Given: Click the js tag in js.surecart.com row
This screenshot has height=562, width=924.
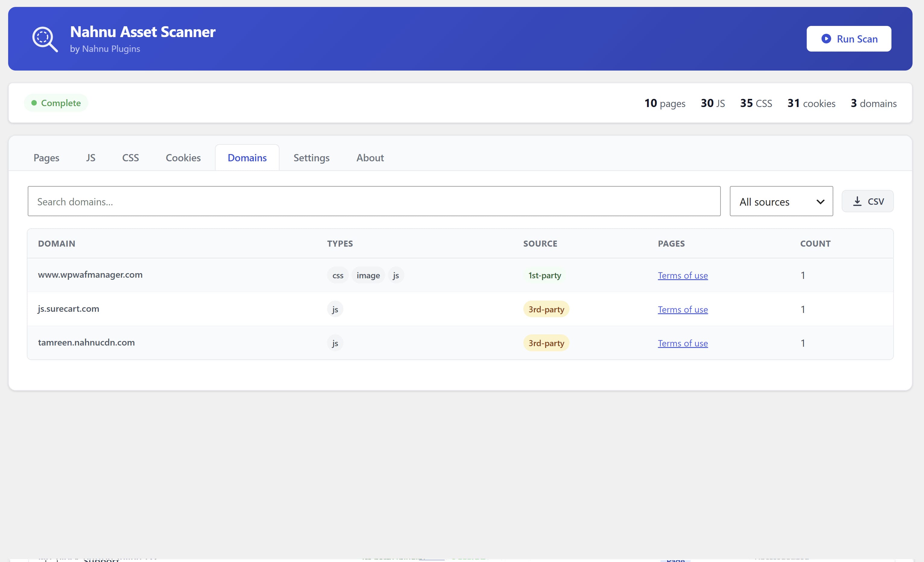Looking at the screenshot, I should (335, 310).
